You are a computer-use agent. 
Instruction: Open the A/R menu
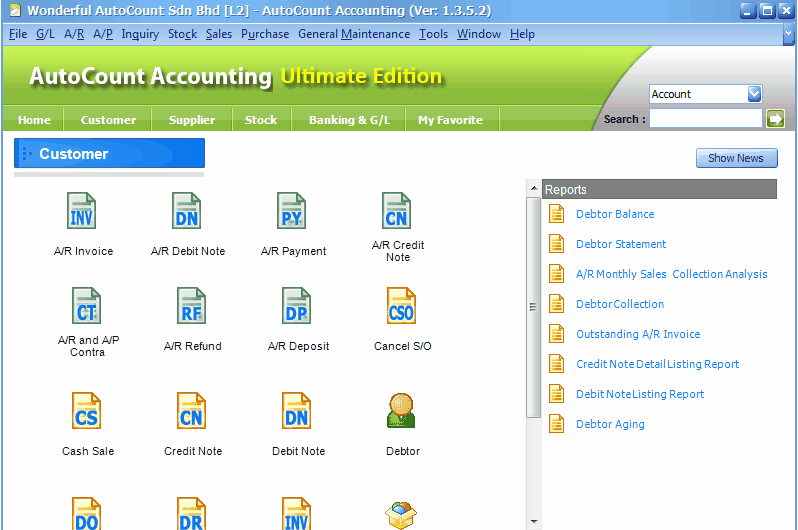click(x=74, y=34)
